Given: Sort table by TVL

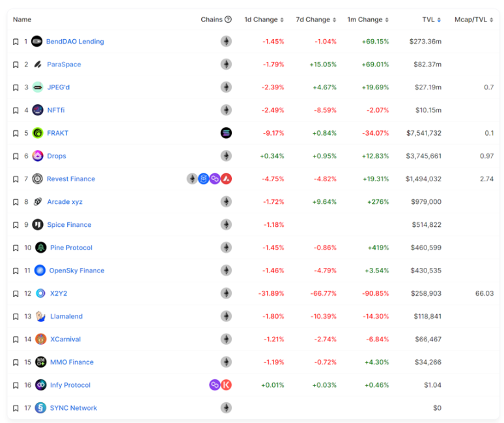Looking at the screenshot, I should point(431,20).
